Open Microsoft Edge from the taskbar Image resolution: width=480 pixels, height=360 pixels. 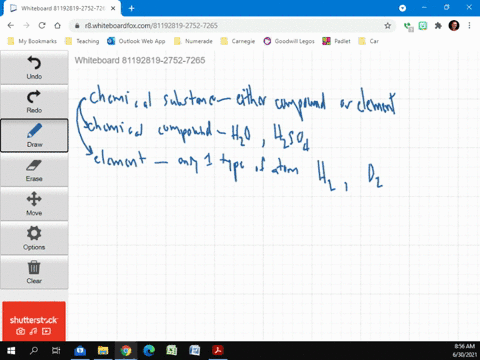click(149, 350)
